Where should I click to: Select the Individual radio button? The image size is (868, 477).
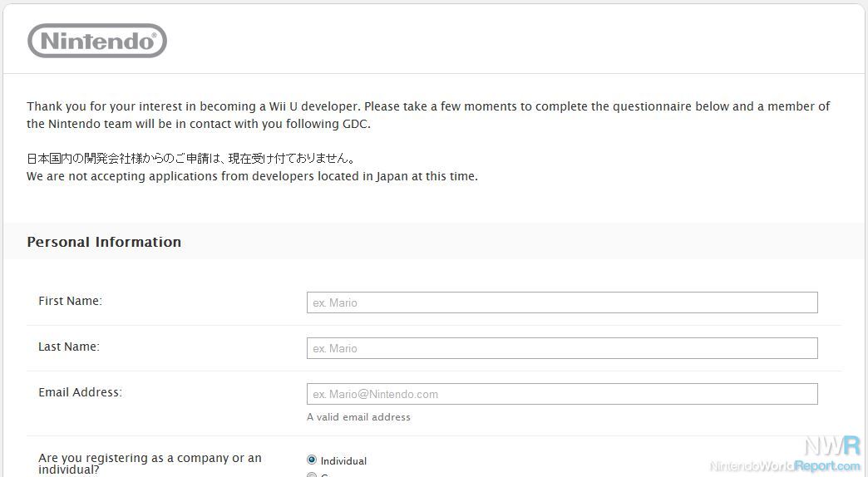312,460
